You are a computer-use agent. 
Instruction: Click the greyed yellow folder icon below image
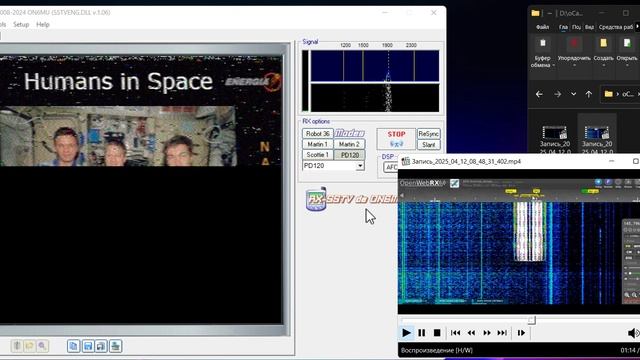click(29, 346)
